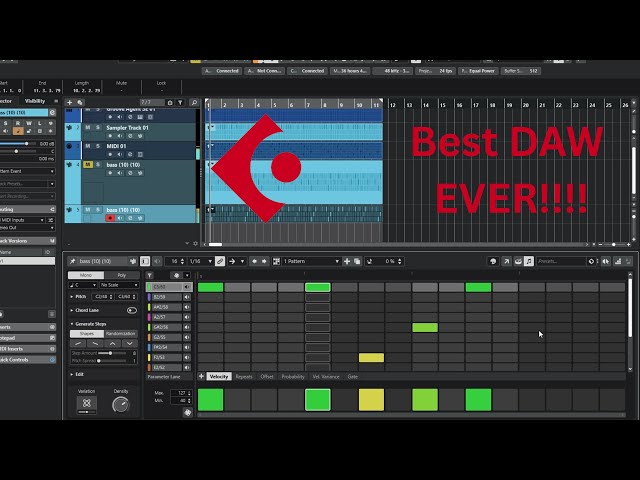The image size is (640, 480).
Task: Click the yellow F2/53 step cell
Action: [371, 358]
